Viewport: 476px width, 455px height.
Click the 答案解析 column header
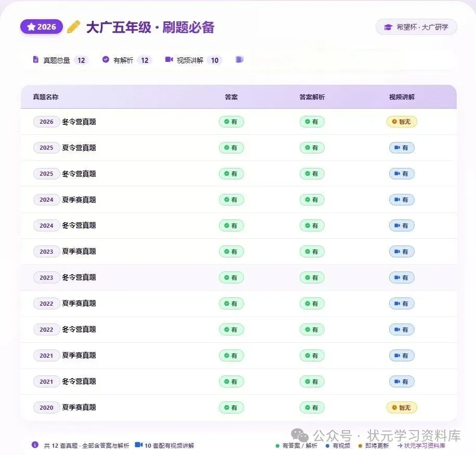click(312, 97)
